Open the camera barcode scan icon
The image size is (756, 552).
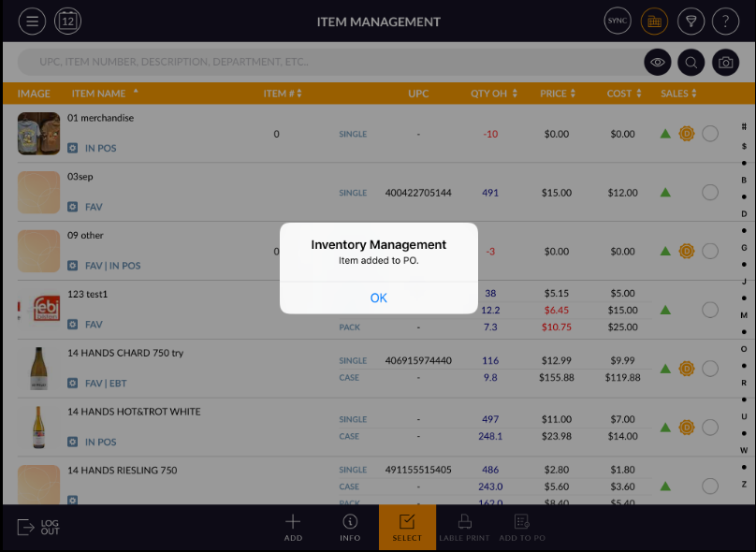point(725,63)
